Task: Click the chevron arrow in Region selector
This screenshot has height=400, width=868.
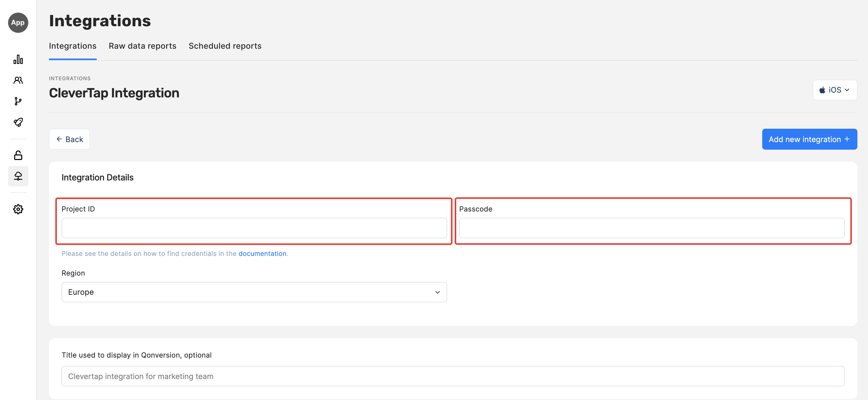Action: coord(437,292)
